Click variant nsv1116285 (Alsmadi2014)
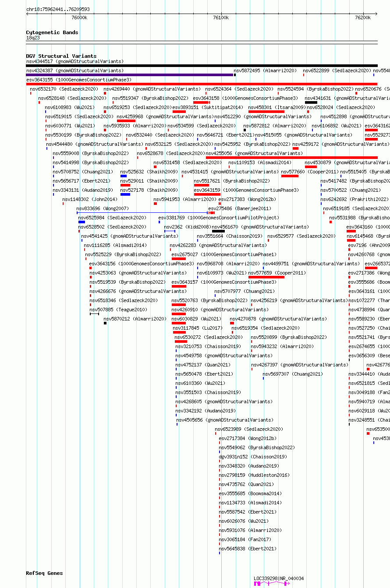The image size is (390, 588). [115, 245]
